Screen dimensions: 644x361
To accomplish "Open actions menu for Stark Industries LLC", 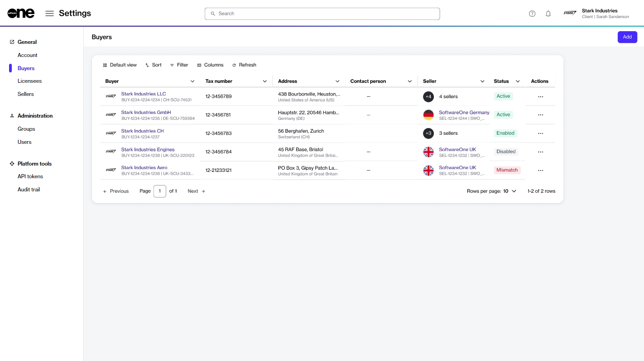I will coord(540,96).
